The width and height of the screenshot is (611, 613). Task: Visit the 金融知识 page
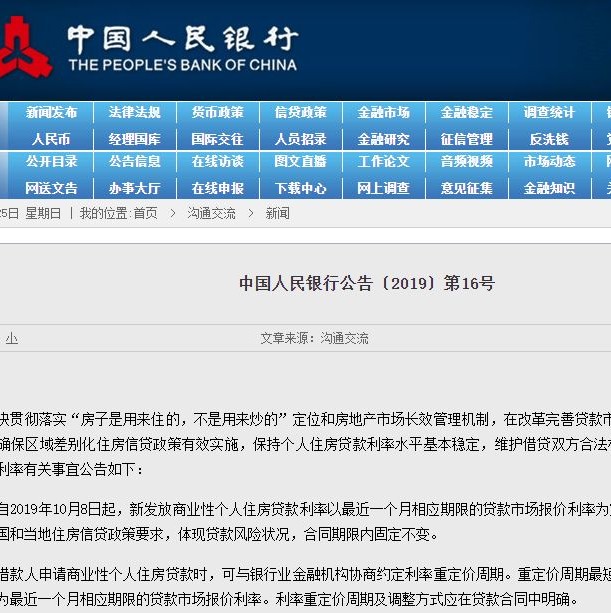point(550,188)
